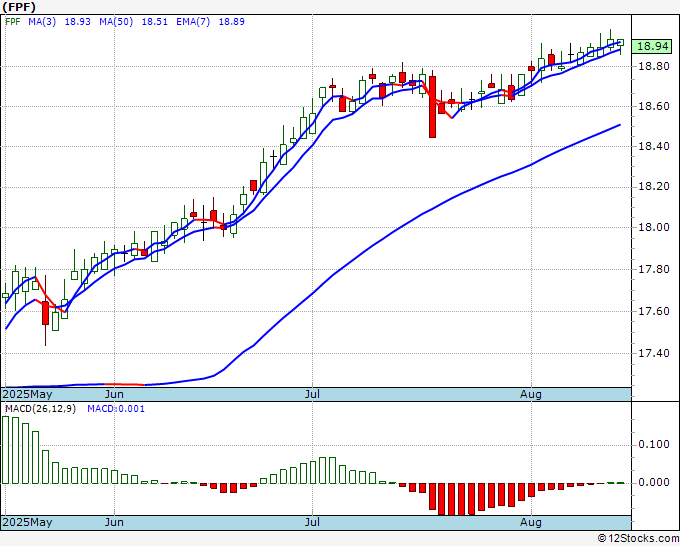Click the 18.80 price axis label

(x=654, y=66)
